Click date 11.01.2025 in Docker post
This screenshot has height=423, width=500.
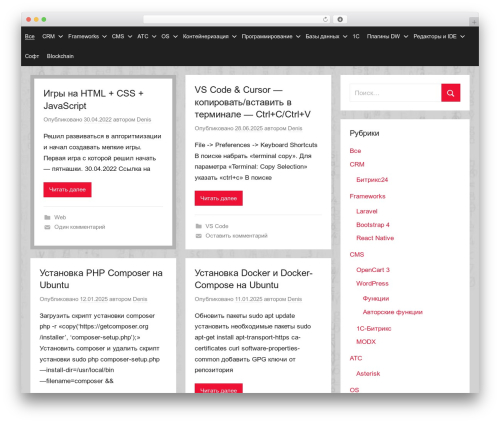(249, 299)
